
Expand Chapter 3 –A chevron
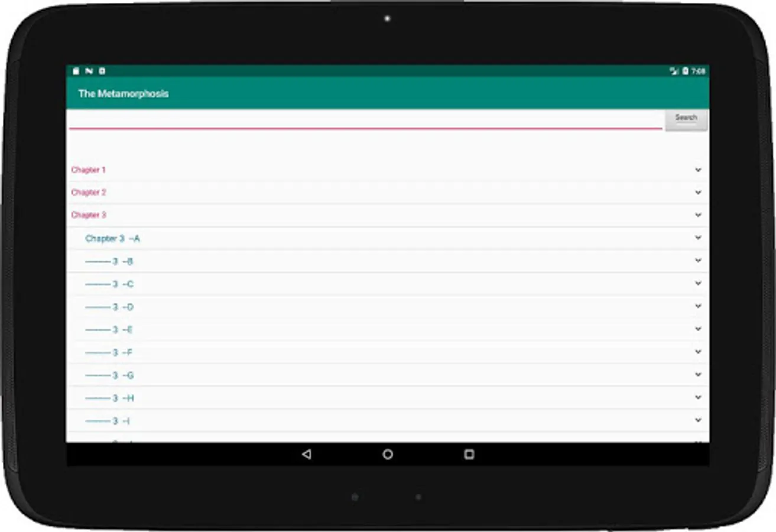tap(698, 238)
